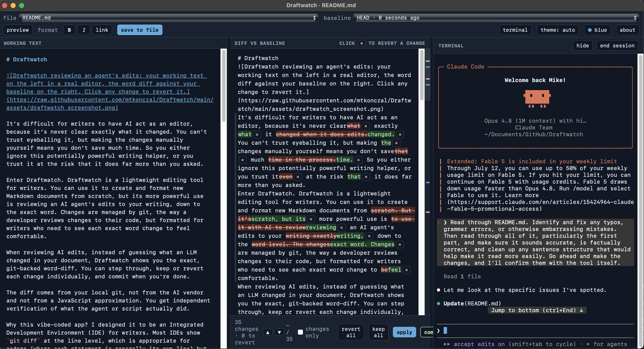The image size is (644, 349).
Task: Insert a link via the link button
Action: pos(102,30)
